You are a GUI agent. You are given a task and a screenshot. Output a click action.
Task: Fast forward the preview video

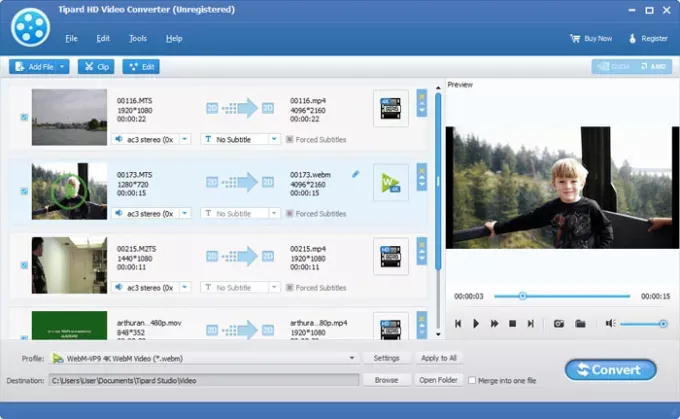pyautogui.click(x=494, y=324)
